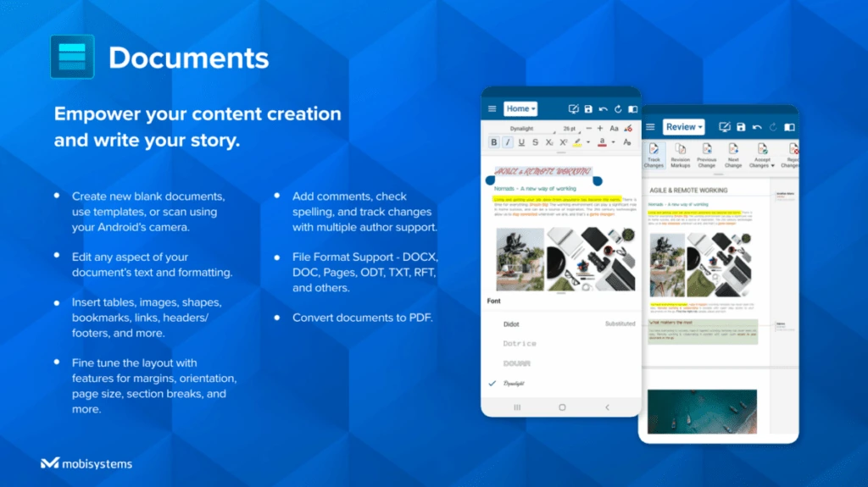This screenshot has height=487, width=868.
Task: Save document in Home phone screen
Action: coord(588,109)
